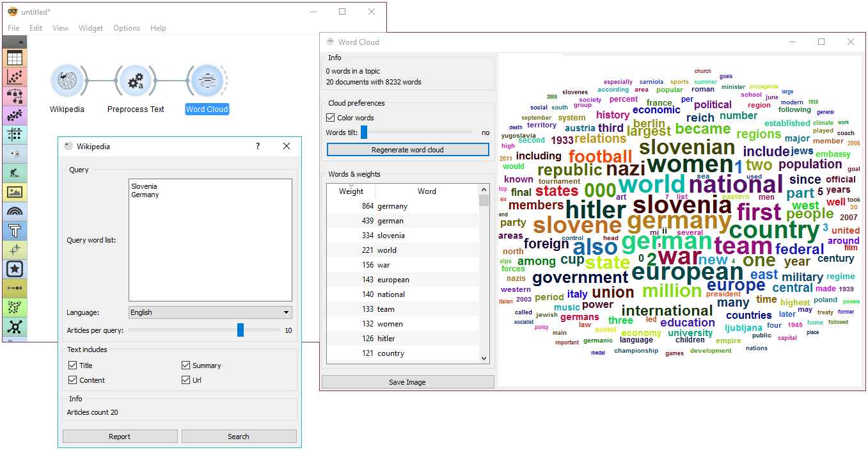Open the Widget menu
This screenshot has height=450, width=868.
(x=91, y=28)
